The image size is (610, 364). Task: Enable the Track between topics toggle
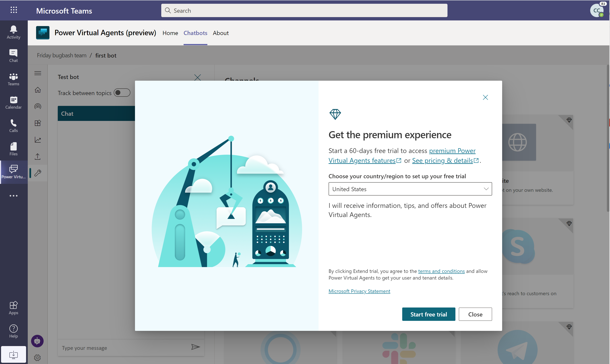click(x=121, y=92)
